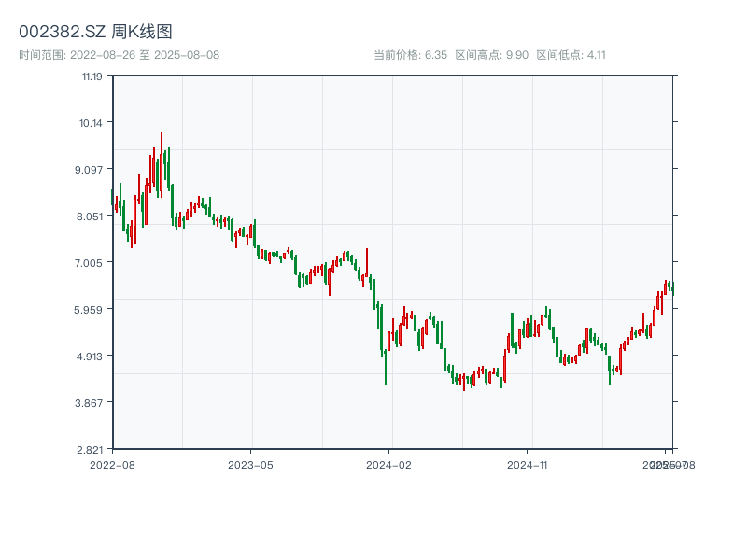This screenshot has width=747, height=560.
Task: Click the 5.959 y-axis price label
Action: coord(91,310)
